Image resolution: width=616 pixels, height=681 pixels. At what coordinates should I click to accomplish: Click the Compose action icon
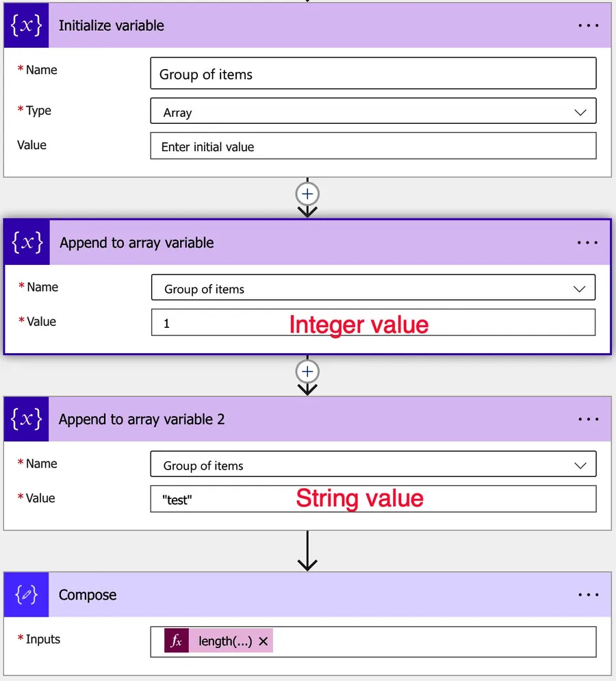(26, 595)
